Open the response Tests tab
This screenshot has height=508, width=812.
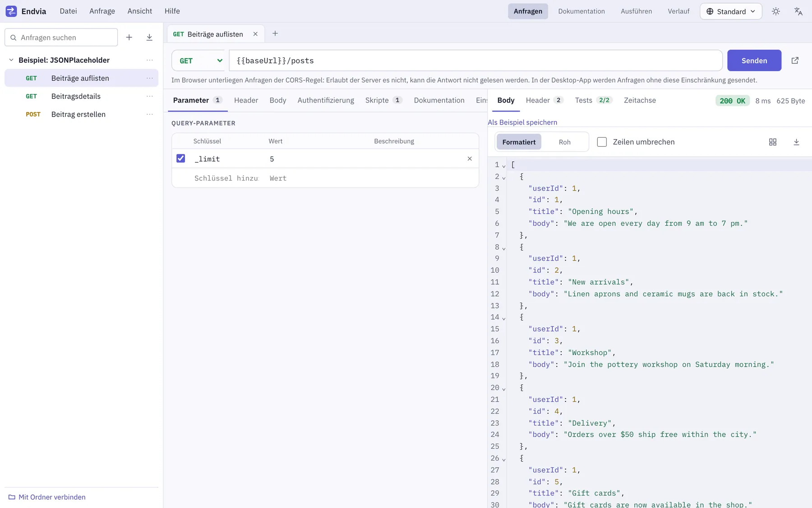coord(593,100)
